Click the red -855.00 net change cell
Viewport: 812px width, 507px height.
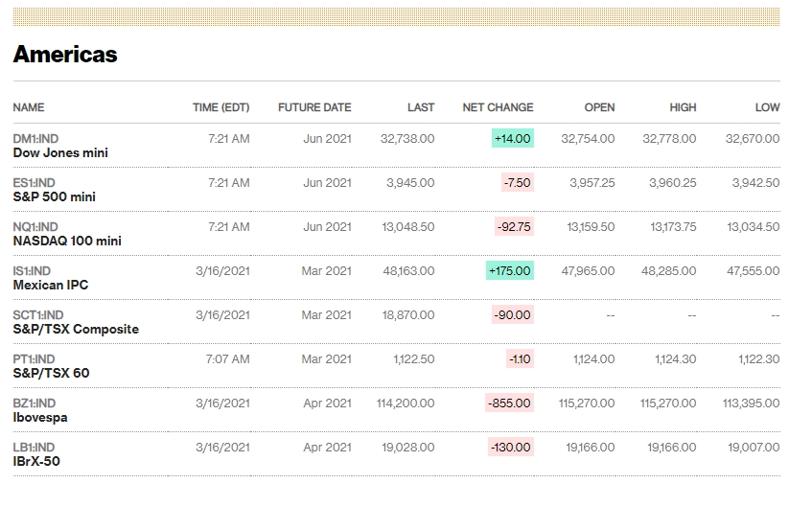[509, 403]
